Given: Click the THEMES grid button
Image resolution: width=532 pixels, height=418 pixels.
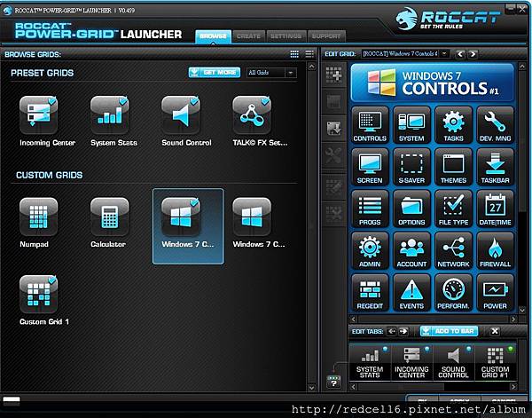Looking at the screenshot, I should 453,166.
